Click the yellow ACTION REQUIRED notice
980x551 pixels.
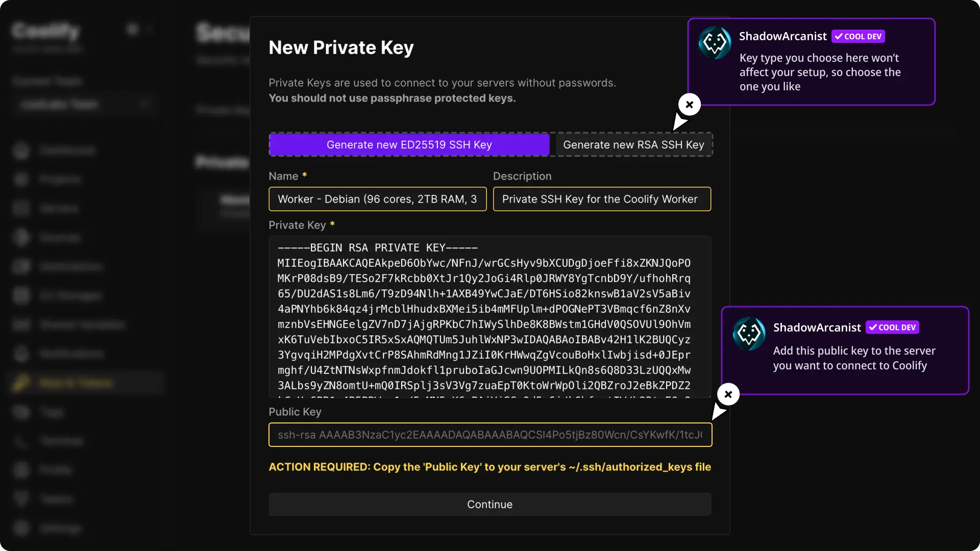tap(489, 467)
